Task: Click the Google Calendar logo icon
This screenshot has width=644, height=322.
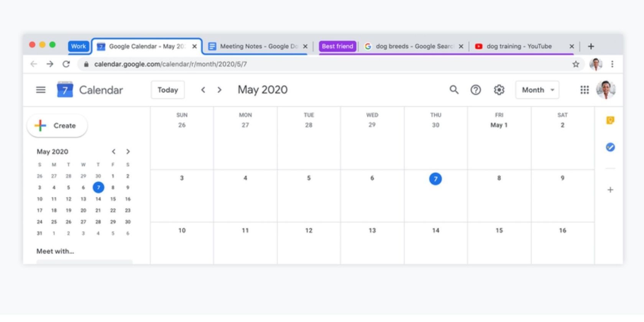Action: coord(65,90)
